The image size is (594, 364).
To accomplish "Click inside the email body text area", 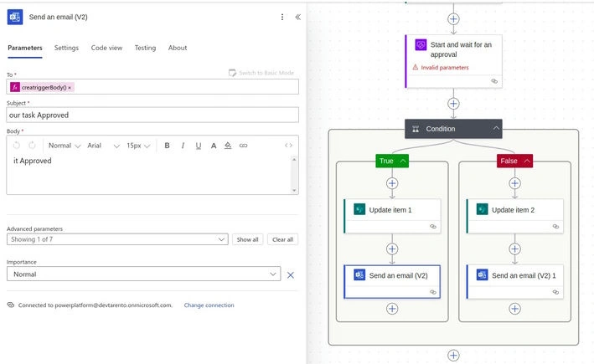I will tap(150, 174).
